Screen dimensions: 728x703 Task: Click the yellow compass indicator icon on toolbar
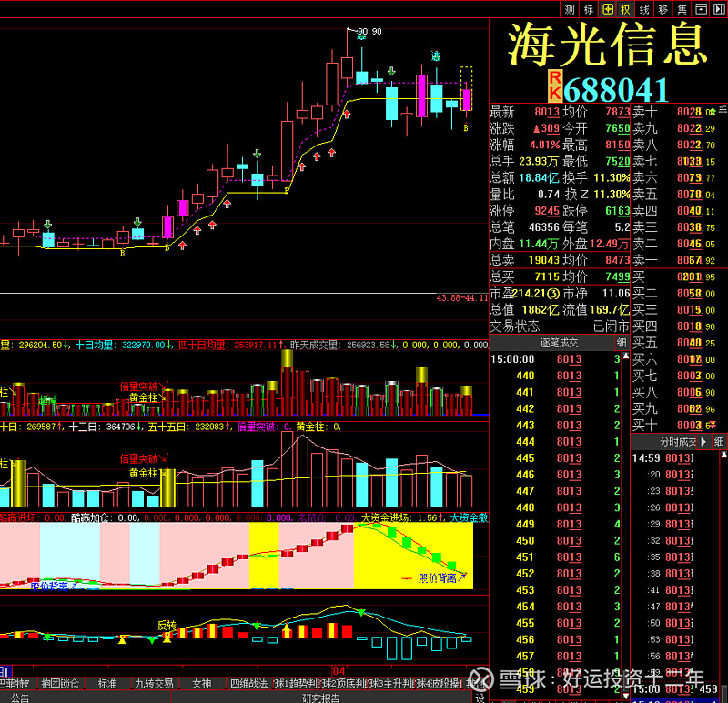point(608,9)
